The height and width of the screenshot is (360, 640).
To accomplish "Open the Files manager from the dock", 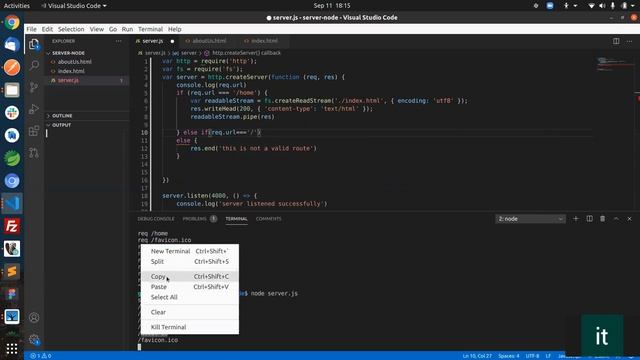I will coord(12,90).
